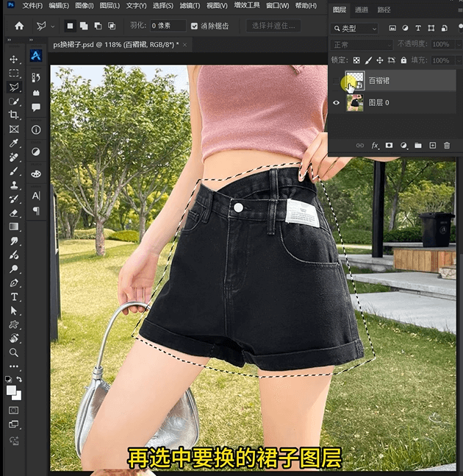463x476 pixels.
Task: Select the Horizontal Type tool
Action: coord(14,297)
